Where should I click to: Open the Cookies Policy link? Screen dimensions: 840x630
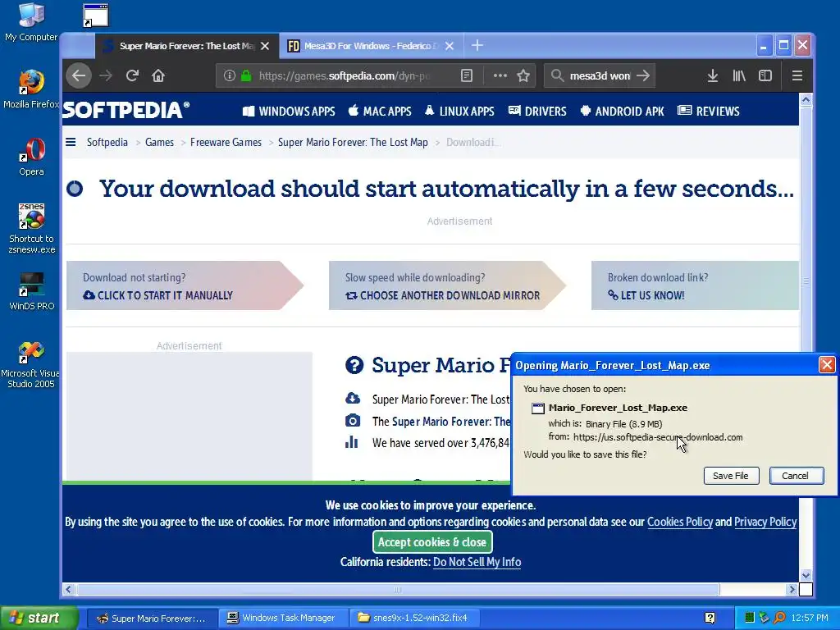coord(680,522)
